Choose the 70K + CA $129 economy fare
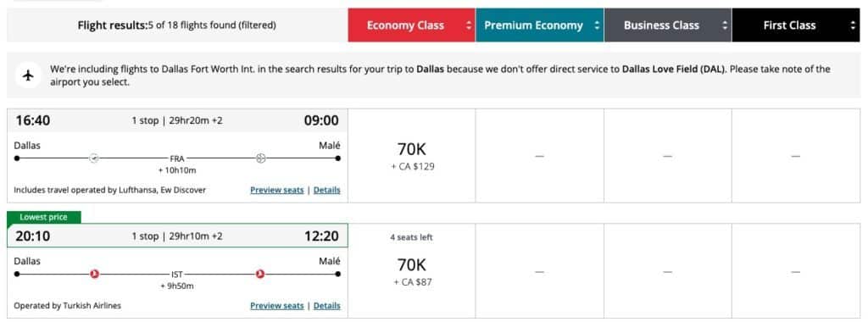Image resolution: width=868 pixels, height=322 pixels. point(412,156)
